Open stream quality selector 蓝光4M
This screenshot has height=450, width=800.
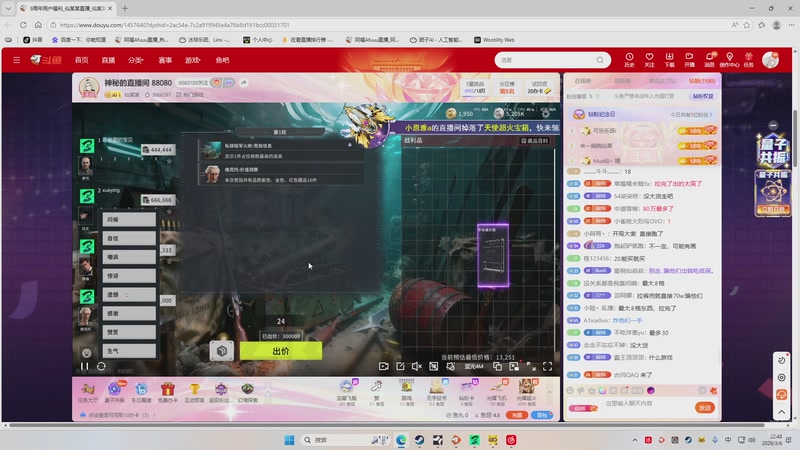(x=473, y=366)
